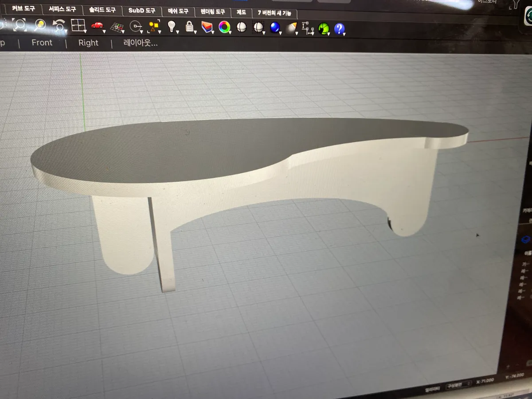532x399 pixels.
Task: Open the blue question mark Help icon
Action: (339, 29)
